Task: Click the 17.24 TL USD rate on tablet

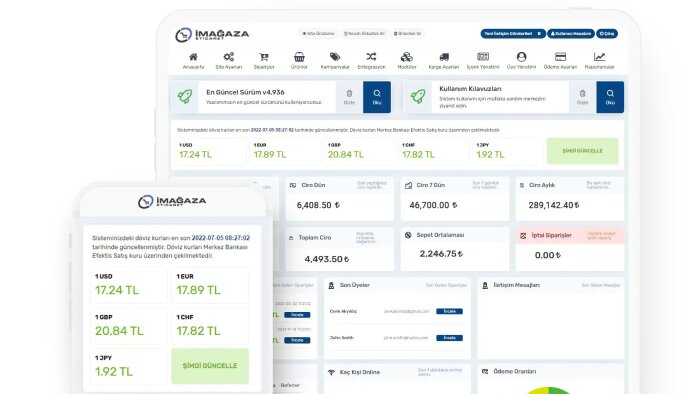Action: click(x=196, y=155)
